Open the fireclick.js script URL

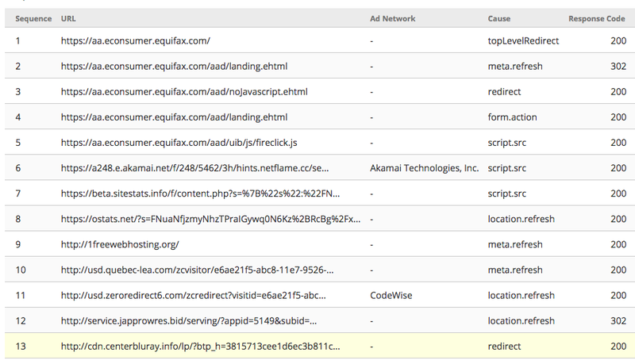179,143
